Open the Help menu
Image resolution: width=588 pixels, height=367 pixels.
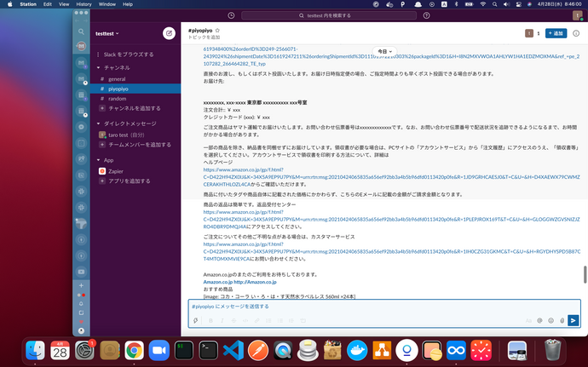pyautogui.click(x=128, y=4)
